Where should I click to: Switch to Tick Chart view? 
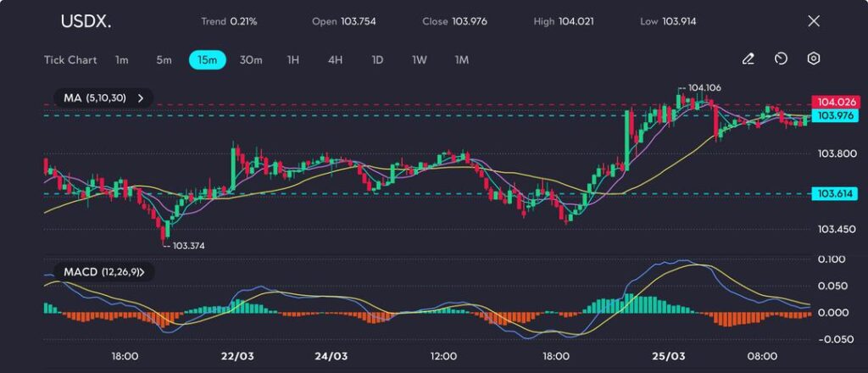(70, 60)
